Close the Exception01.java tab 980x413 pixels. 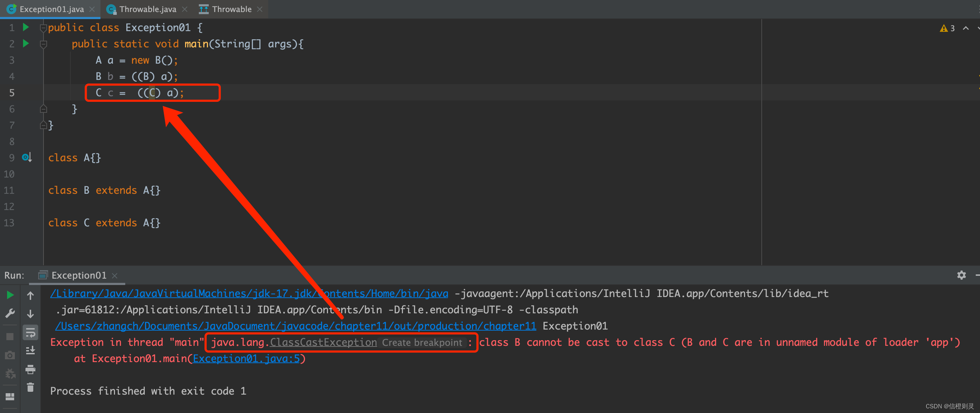[x=92, y=9]
